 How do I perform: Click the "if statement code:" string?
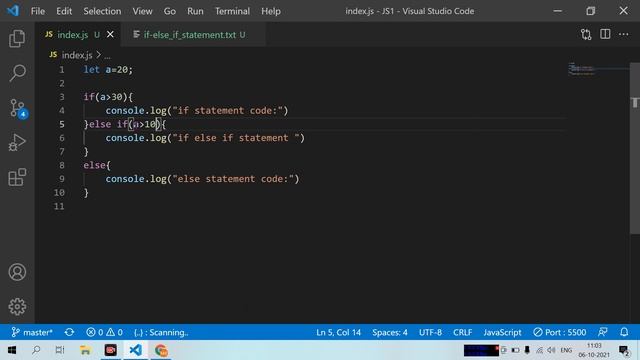(x=228, y=111)
